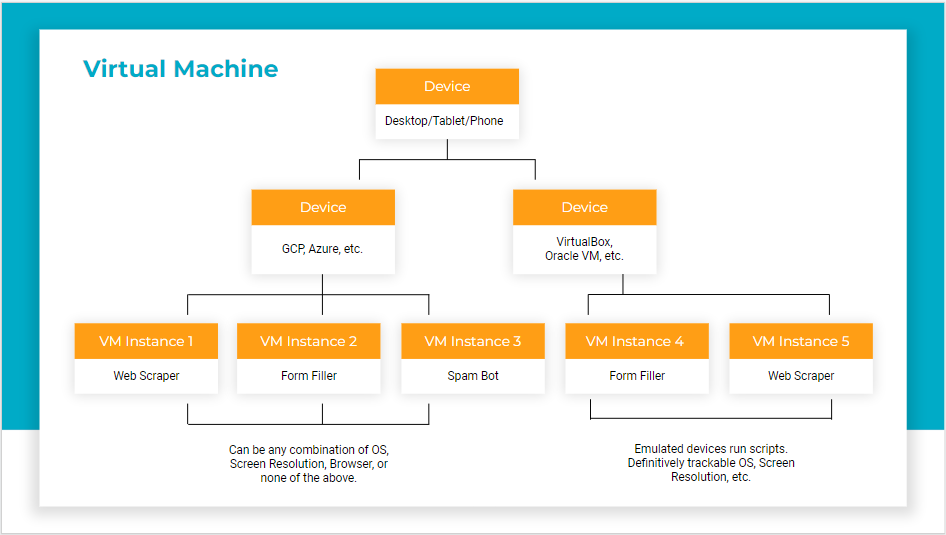Click the Virtual Machine slide title
This screenshot has height=535, width=946.
point(180,69)
